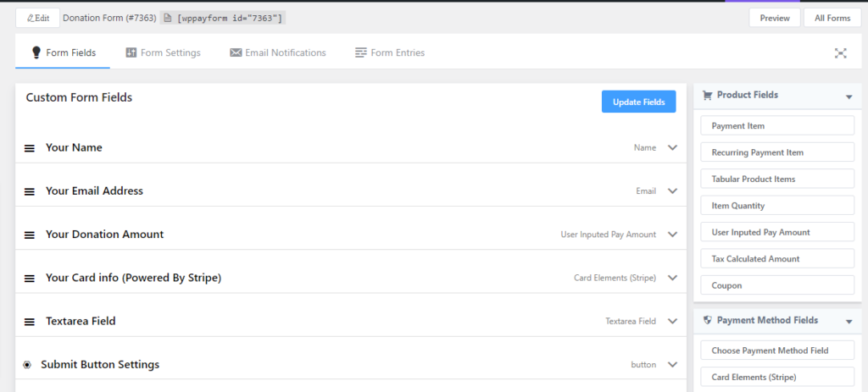
Task: Click the Payment Method Fields panel heading
Action: [x=767, y=320]
